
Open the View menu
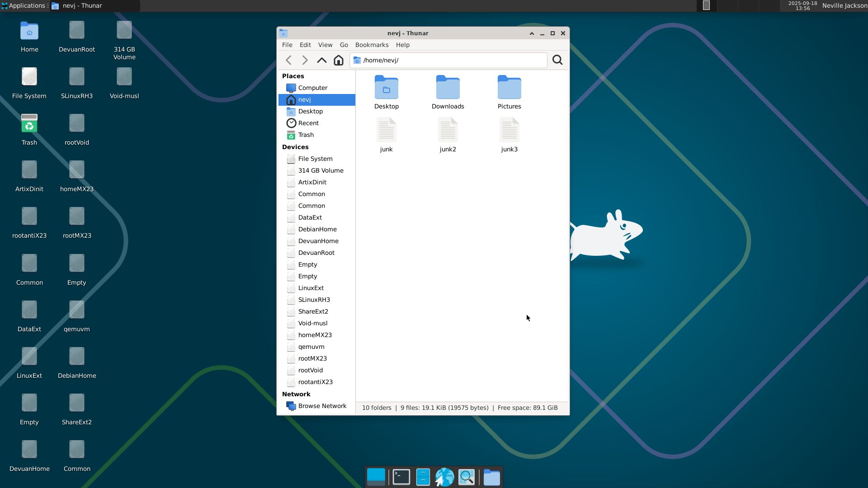tap(325, 45)
